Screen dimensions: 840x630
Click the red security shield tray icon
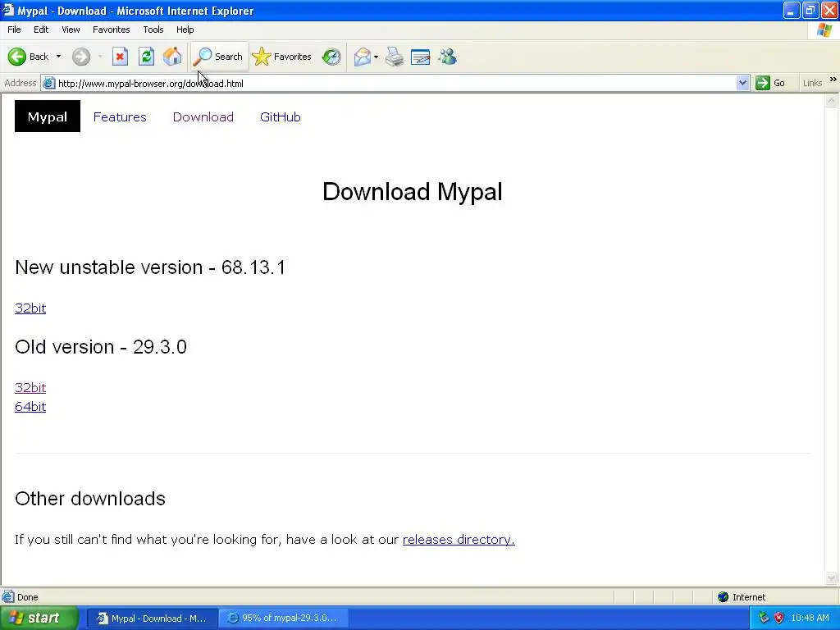click(778, 618)
